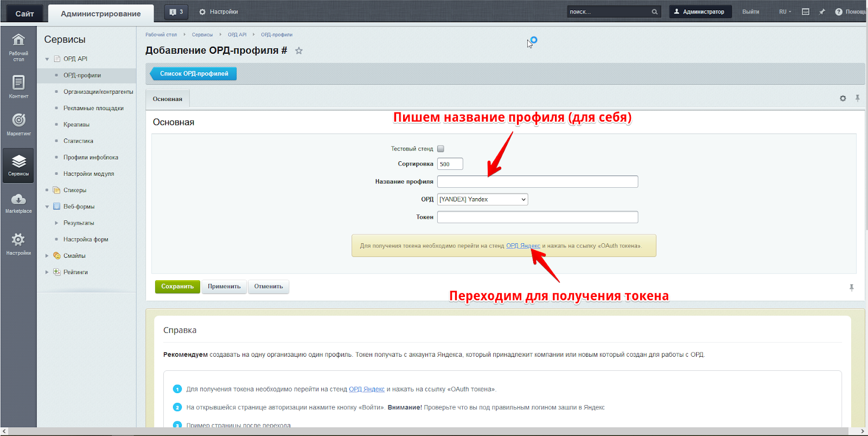Viewport: 868px width, 436px height.
Task: Expand the Результаты tree node
Action: coord(56,223)
